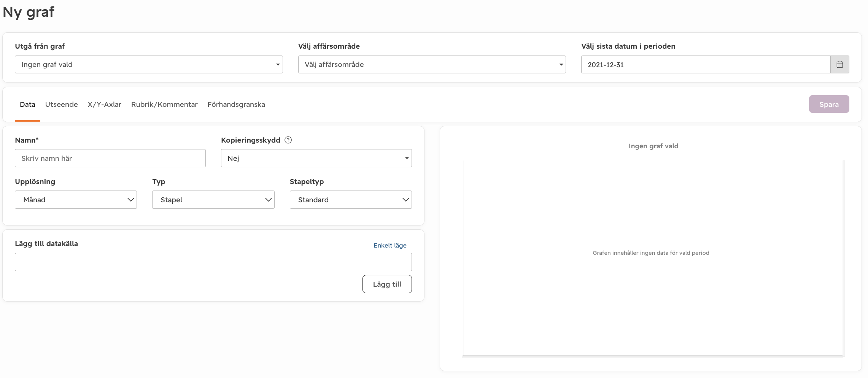Screen dimensions: 868x378
Task: Click the Utgå från graf label
Action: pyautogui.click(x=40, y=46)
